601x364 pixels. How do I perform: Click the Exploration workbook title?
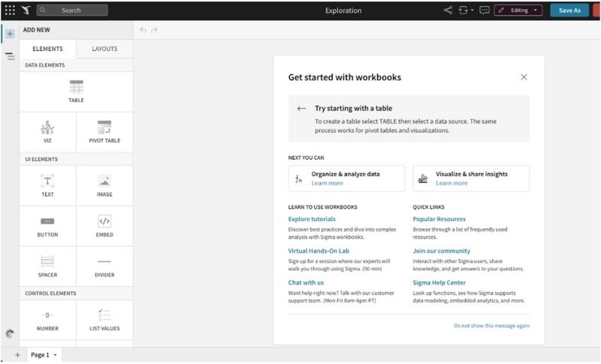343,11
